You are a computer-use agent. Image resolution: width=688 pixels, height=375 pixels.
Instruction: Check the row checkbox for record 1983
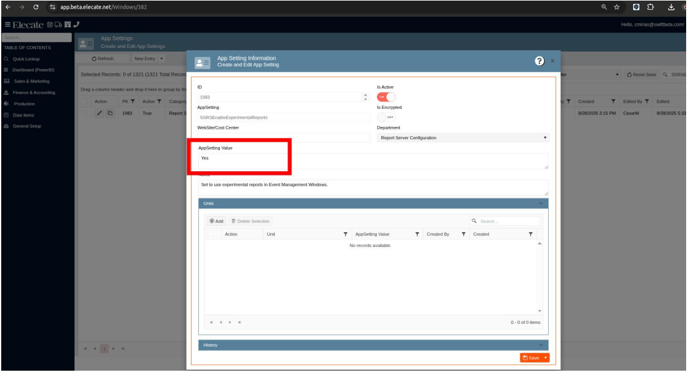(x=85, y=113)
